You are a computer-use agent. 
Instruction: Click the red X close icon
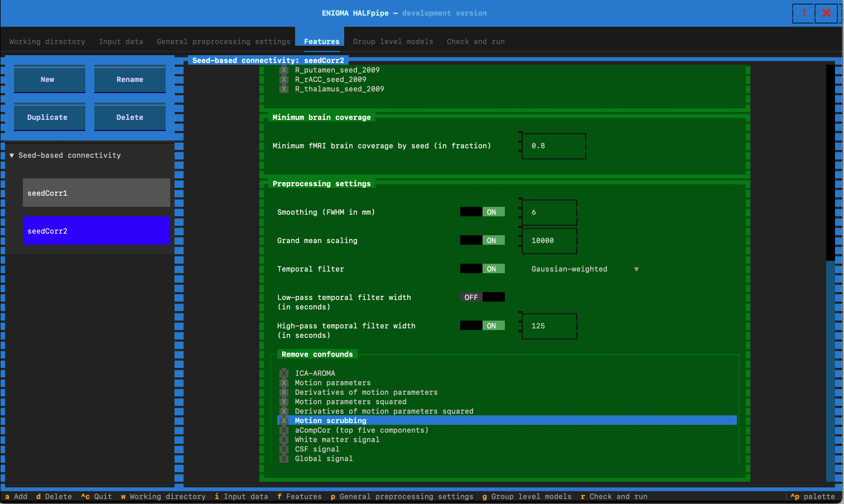pos(826,13)
